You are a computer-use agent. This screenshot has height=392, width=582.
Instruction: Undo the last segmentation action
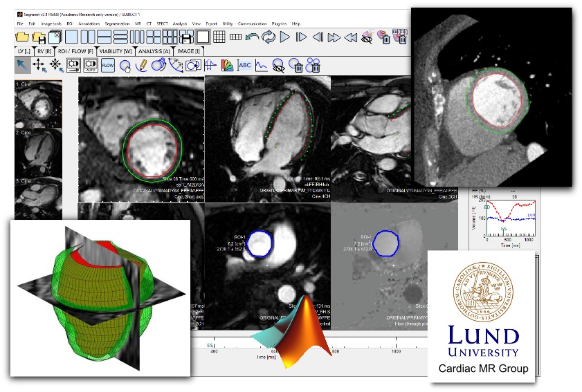click(253, 37)
